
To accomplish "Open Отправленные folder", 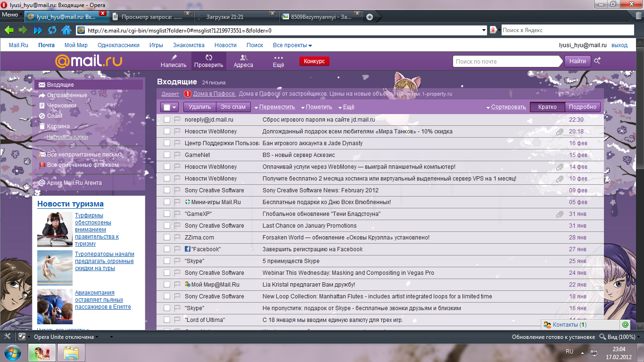I will pyautogui.click(x=67, y=95).
